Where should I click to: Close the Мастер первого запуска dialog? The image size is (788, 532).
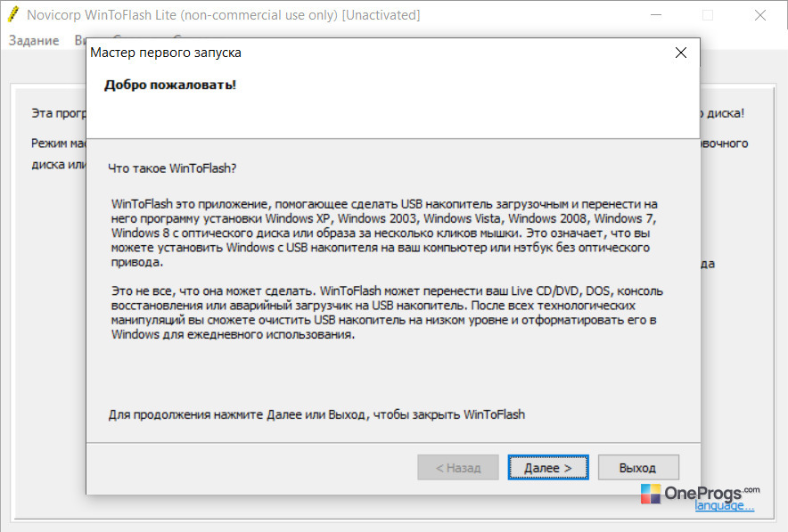680,53
